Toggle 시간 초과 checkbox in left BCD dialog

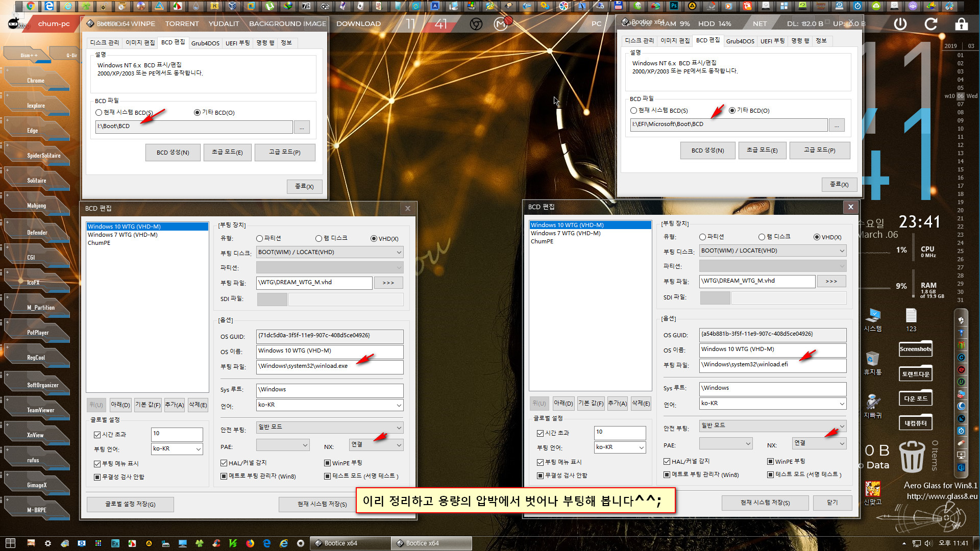[x=97, y=435]
